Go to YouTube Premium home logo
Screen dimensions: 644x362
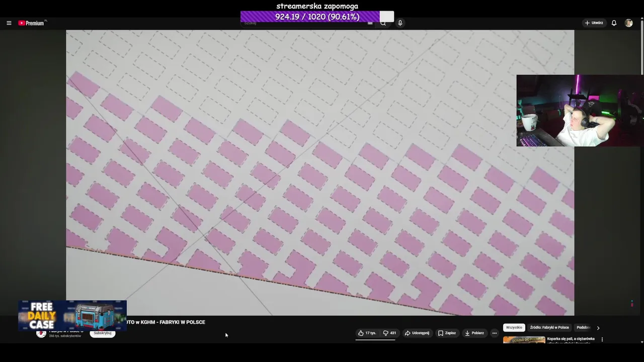(x=32, y=23)
